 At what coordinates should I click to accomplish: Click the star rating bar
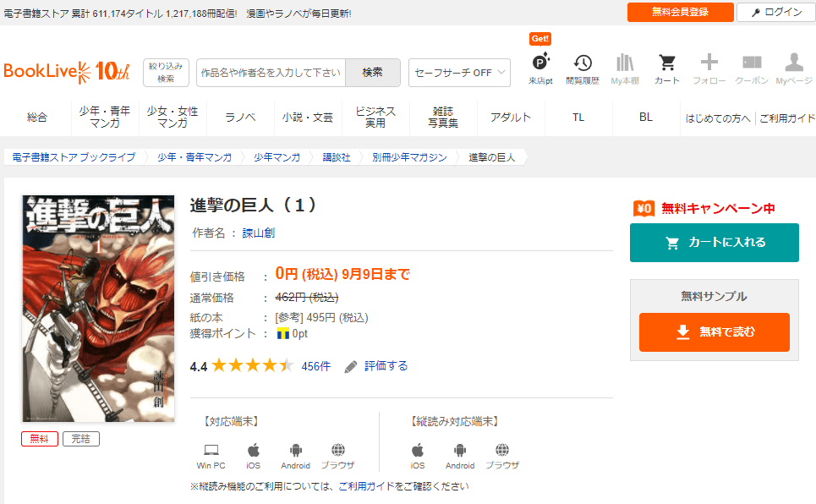pos(252,366)
